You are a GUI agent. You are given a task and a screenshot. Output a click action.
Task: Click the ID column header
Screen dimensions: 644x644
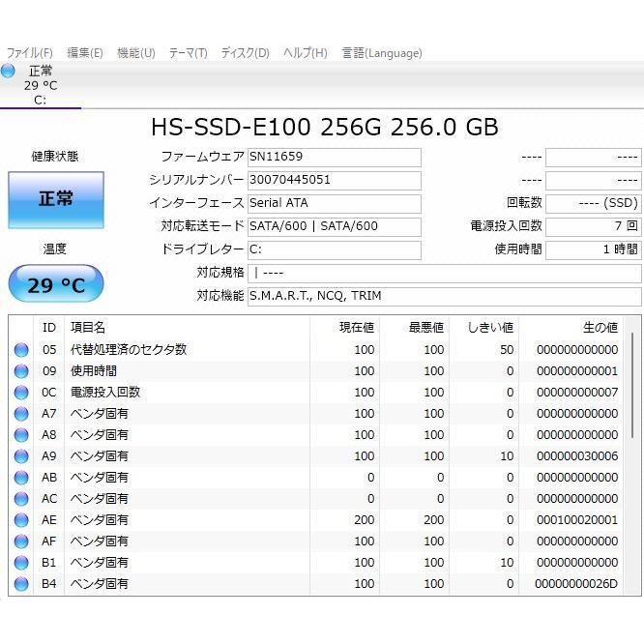49,328
